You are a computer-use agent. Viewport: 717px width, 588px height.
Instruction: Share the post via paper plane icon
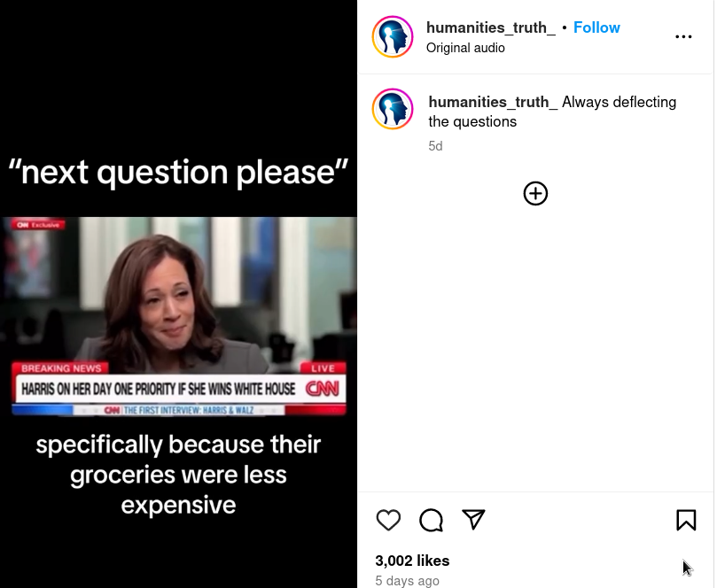[x=473, y=520]
